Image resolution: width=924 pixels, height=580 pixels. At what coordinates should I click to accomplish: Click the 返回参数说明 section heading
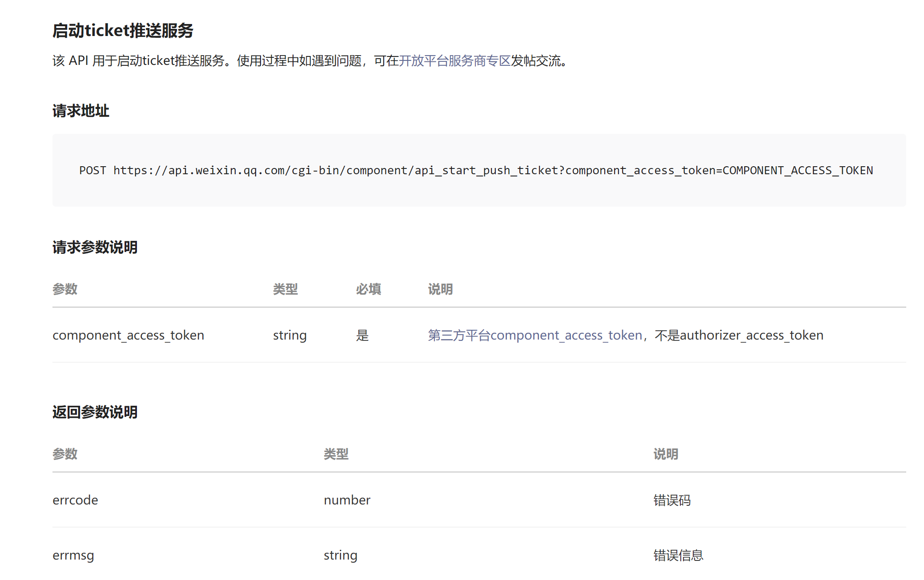tap(95, 412)
